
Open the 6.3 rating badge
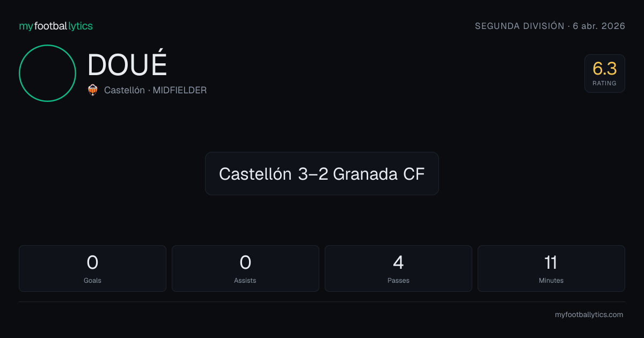click(604, 74)
